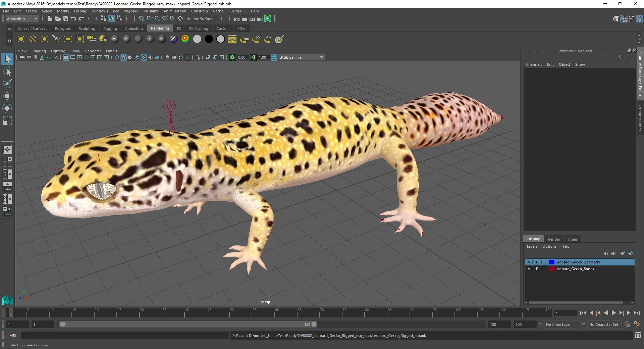Toggle playback P for Leopard_Gecko_Geometry layer

pyautogui.click(x=537, y=262)
